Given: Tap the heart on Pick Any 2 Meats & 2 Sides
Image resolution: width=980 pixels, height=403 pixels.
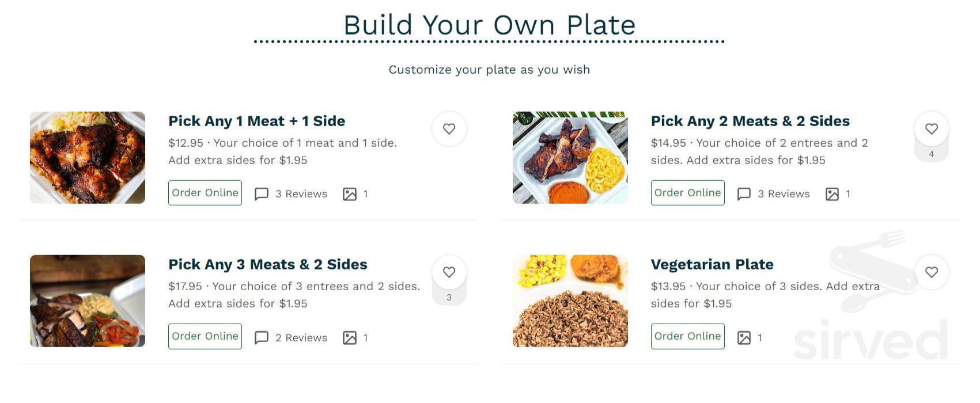Looking at the screenshot, I should tap(931, 129).
